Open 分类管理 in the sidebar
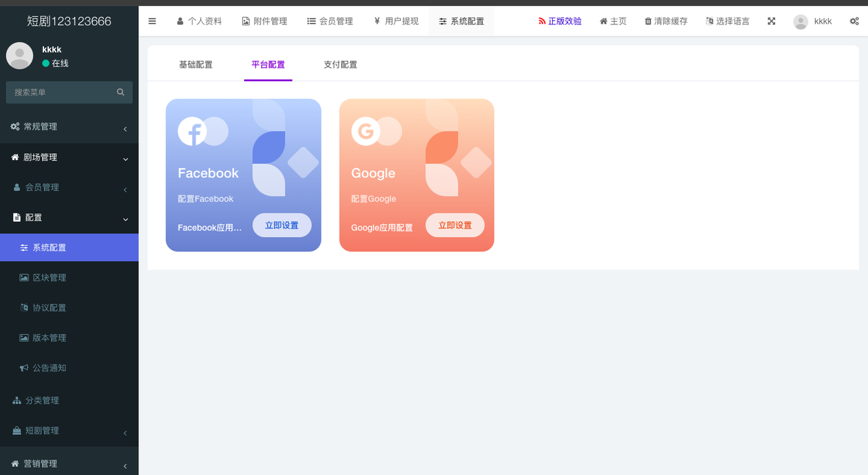Image resolution: width=868 pixels, height=475 pixels. point(69,400)
